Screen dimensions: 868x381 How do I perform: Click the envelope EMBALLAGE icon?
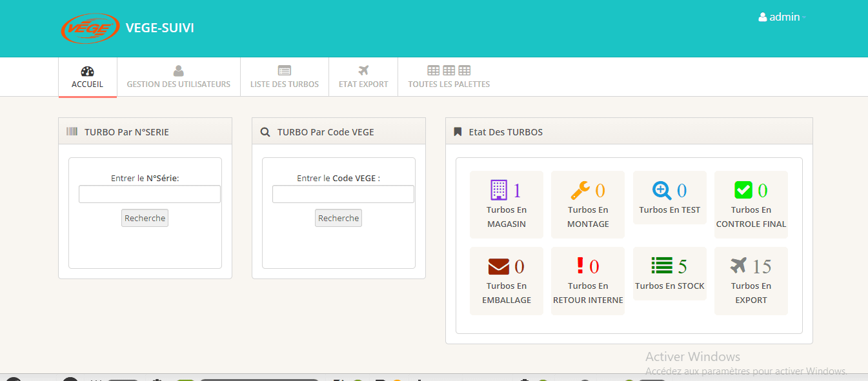click(499, 266)
